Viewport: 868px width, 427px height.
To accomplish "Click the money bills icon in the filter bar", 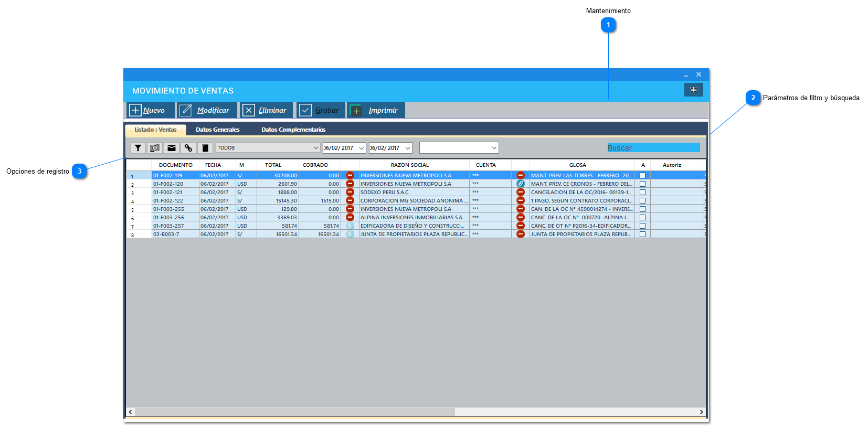I will [x=154, y=148].
